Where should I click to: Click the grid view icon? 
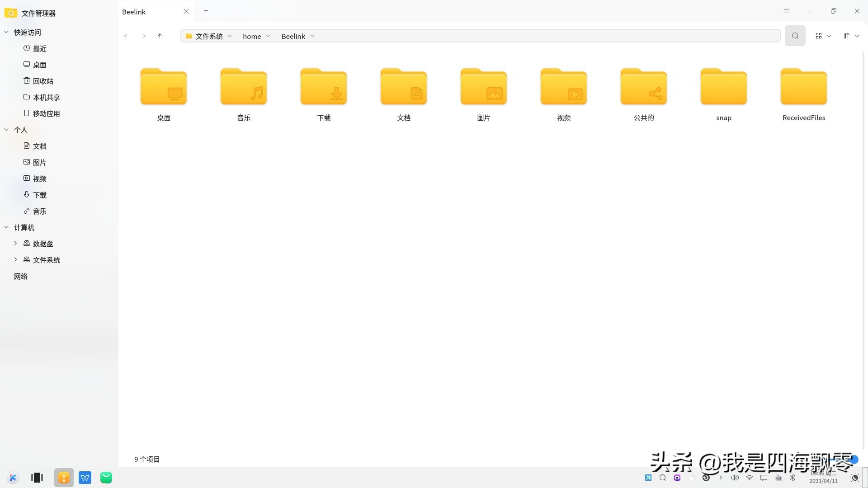pyautogui.click(x=819, y=36)
